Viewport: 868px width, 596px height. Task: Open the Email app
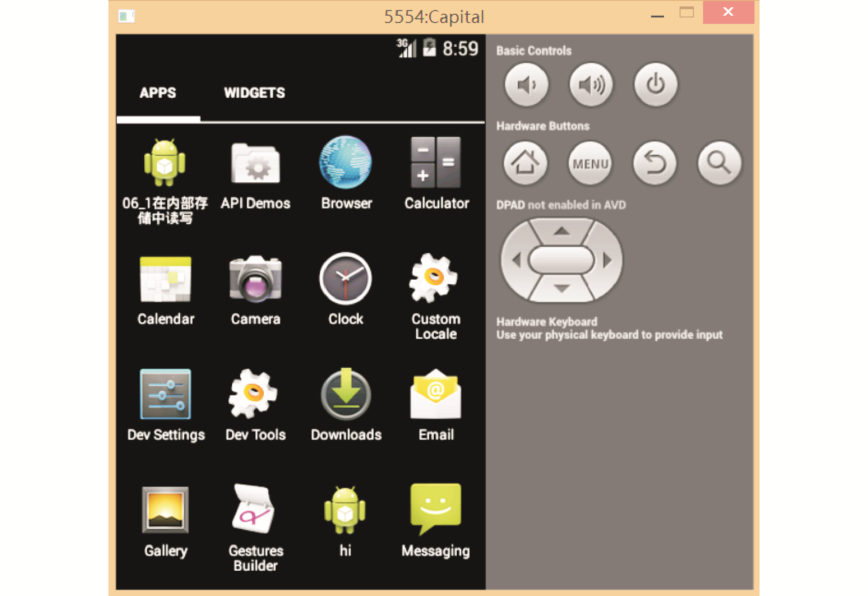click(x=436, y=394)
